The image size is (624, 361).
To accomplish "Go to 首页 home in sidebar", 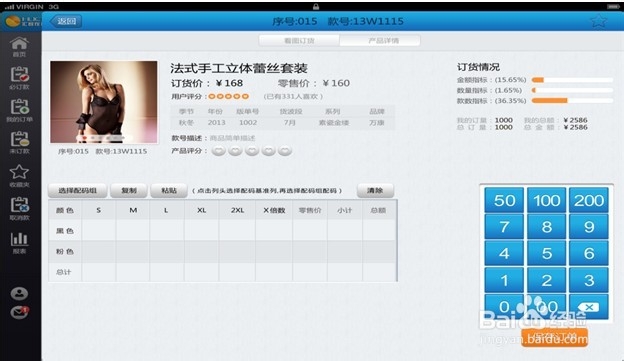I will 19,47.
